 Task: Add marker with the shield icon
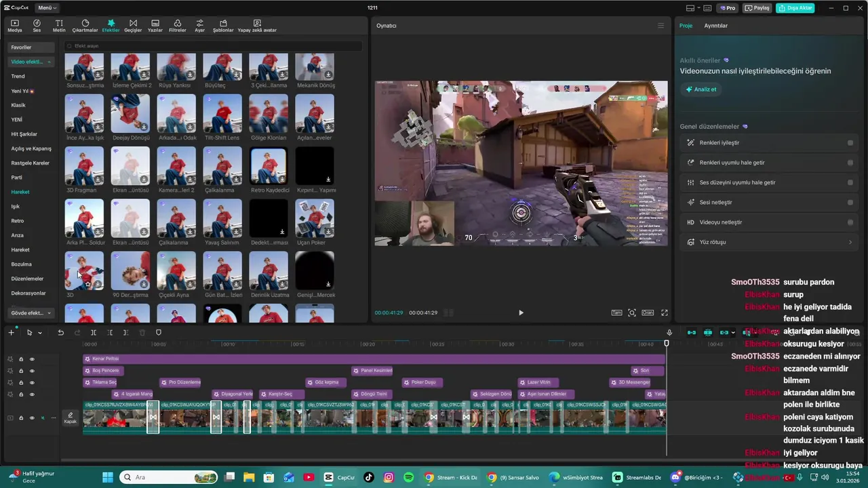click(x=159, y=333)
